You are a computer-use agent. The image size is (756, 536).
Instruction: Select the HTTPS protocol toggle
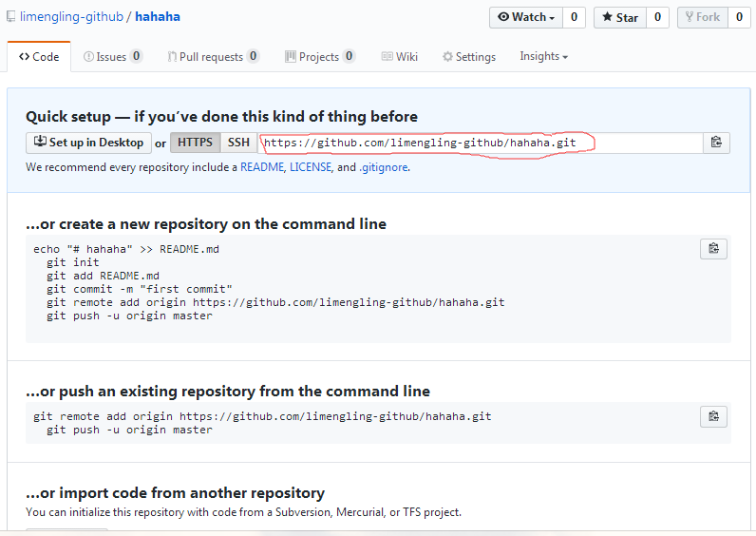[x=196, y=143]
